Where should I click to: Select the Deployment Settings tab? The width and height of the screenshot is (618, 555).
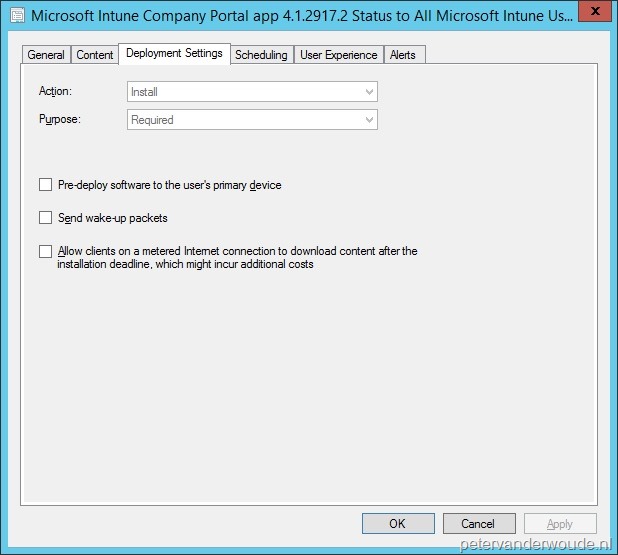pyautogui.click(x=174, y=53)
